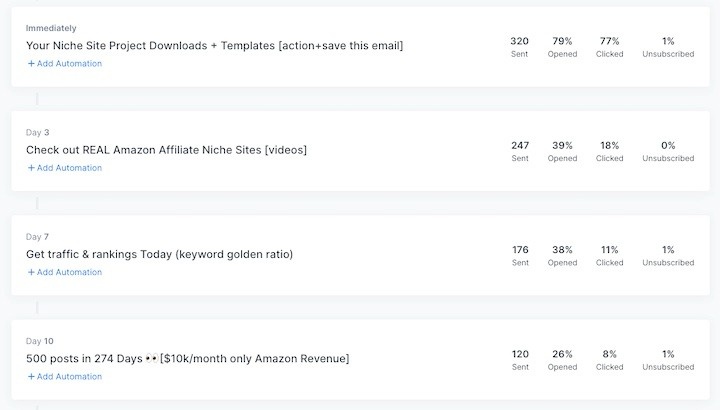Click plus icon under Day 10 email

tap(31, 376)
